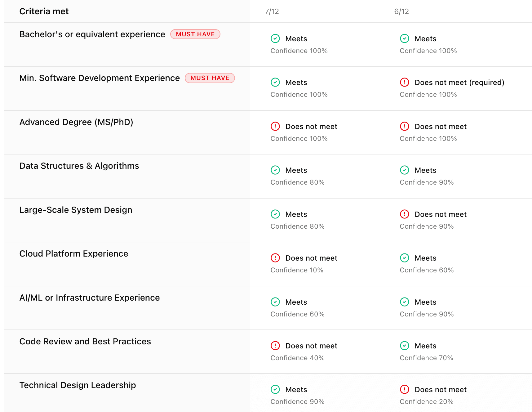Open the Technical Design Leadership criterion
The height and width of the screenshot is (412, 532).
click(x=78, y=385)
